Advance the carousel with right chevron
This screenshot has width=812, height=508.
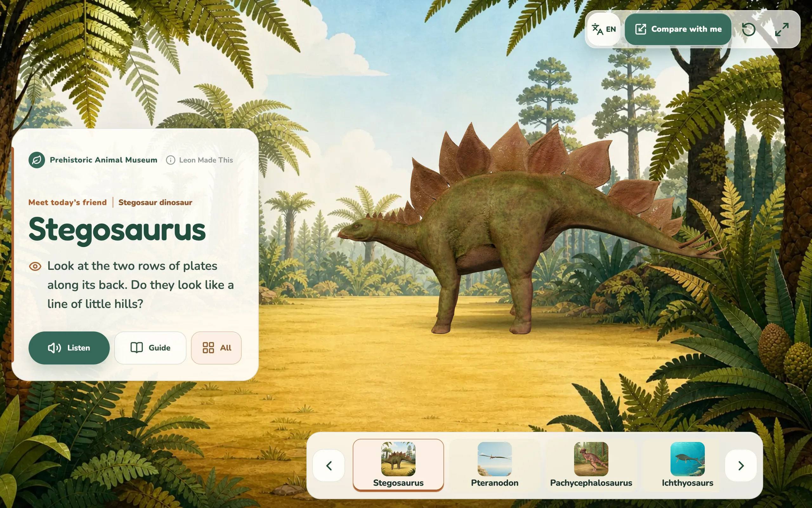tap(741, 466)
